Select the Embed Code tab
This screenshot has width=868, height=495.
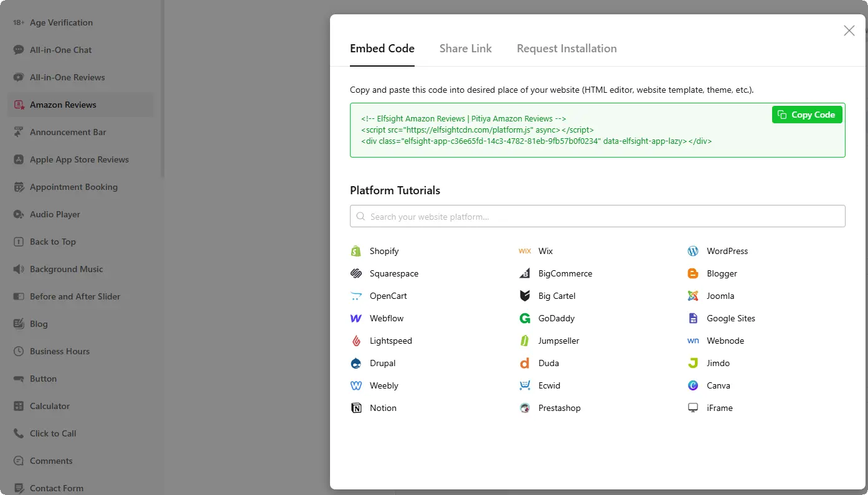(382, 49)
